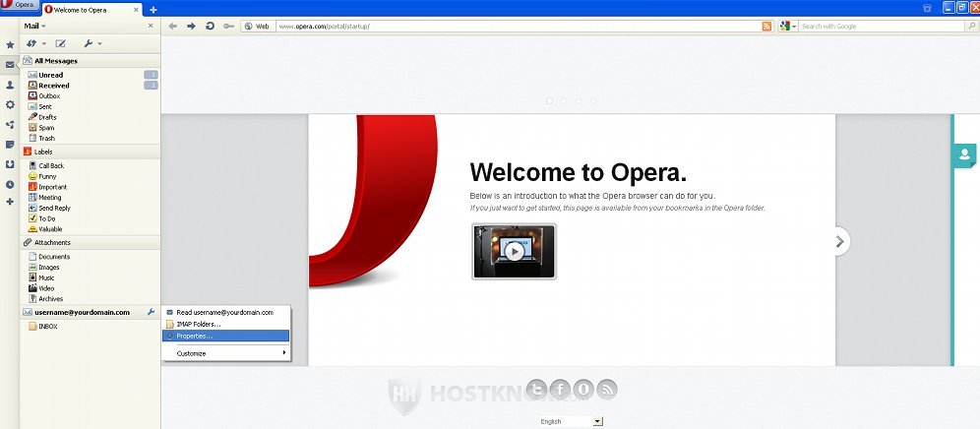Click the new tab plus button

pos(153,10)
